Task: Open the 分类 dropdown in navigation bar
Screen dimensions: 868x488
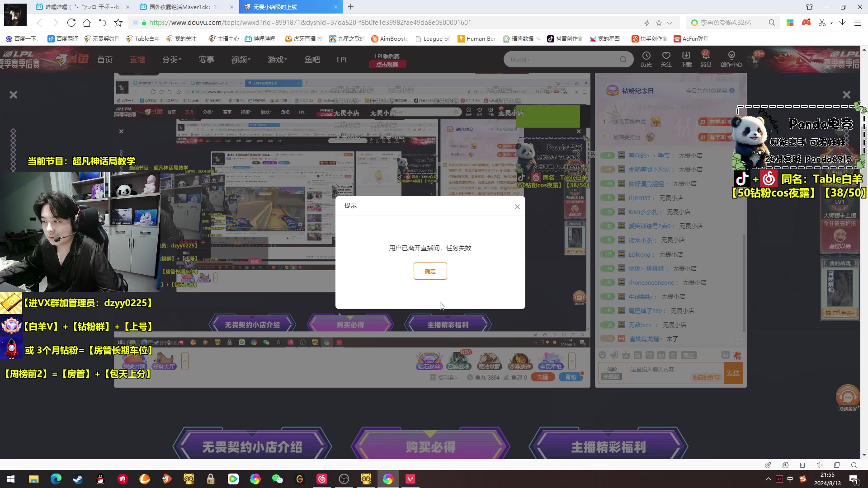Action: (x=171, y=59)
